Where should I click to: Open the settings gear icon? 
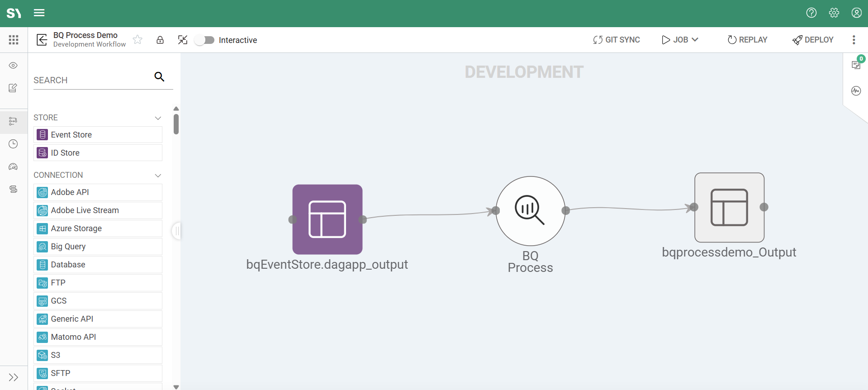pos(834,13)
